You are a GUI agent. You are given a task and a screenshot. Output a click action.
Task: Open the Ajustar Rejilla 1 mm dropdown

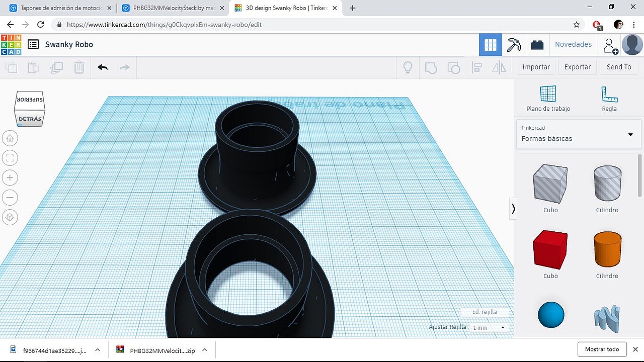pos(488,327)
